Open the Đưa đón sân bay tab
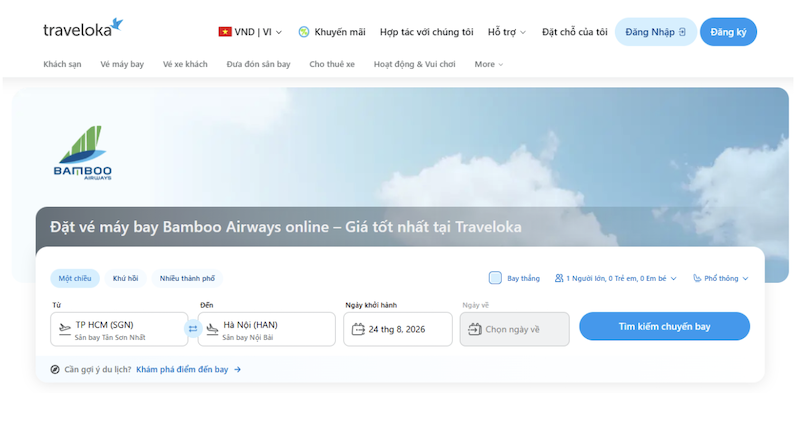This screenshot has height=424, width=800. tap(259, 64)
